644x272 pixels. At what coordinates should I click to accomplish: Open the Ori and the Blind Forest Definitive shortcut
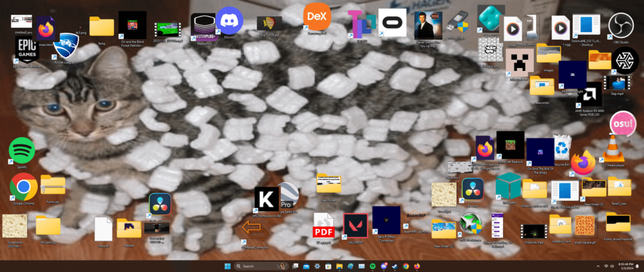(x=132, y=25)
